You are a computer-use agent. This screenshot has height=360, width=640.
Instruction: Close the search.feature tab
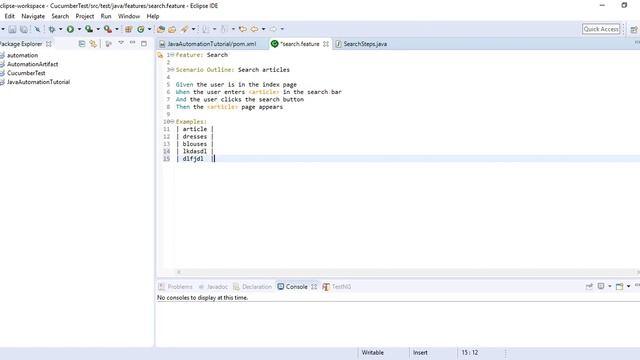[x=326, y=44]
